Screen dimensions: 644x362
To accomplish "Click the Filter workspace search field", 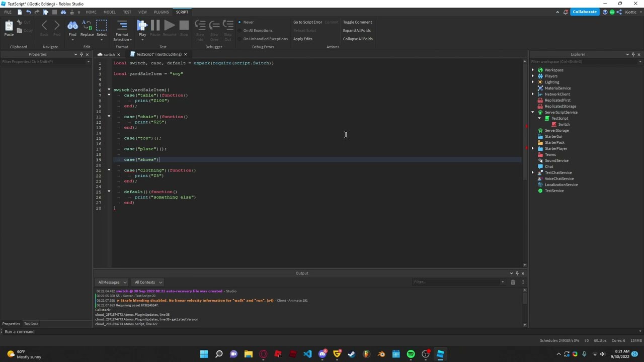I will pos(579,62).
